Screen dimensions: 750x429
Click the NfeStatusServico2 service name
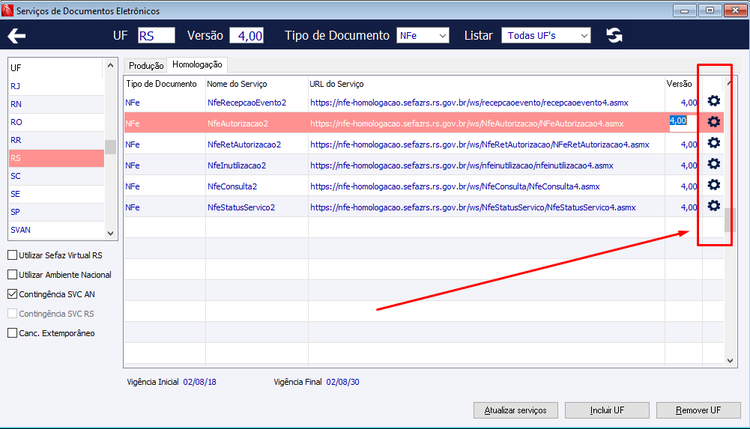tap(241, 207)
